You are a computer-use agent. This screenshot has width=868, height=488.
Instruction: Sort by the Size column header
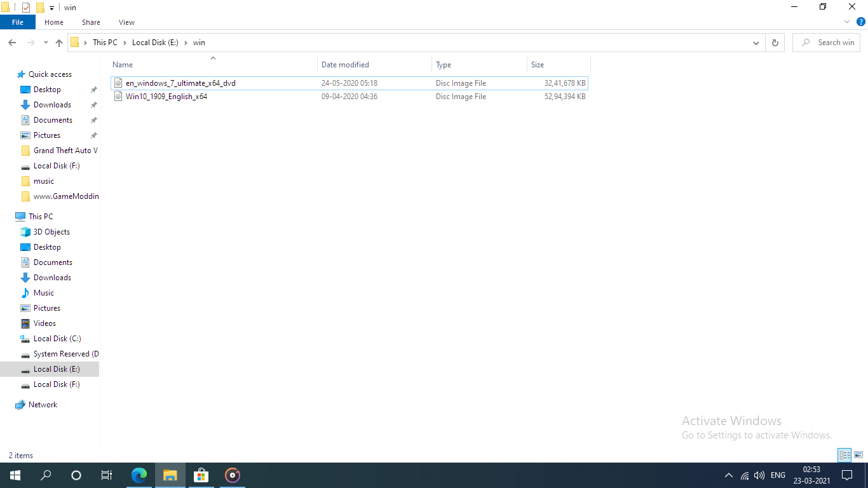point(559,64)
